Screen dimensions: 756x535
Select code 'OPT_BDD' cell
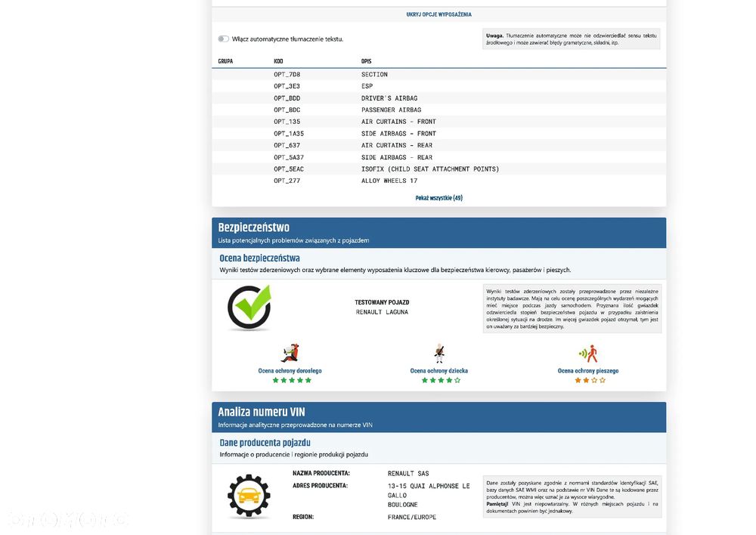pos(287,98)
